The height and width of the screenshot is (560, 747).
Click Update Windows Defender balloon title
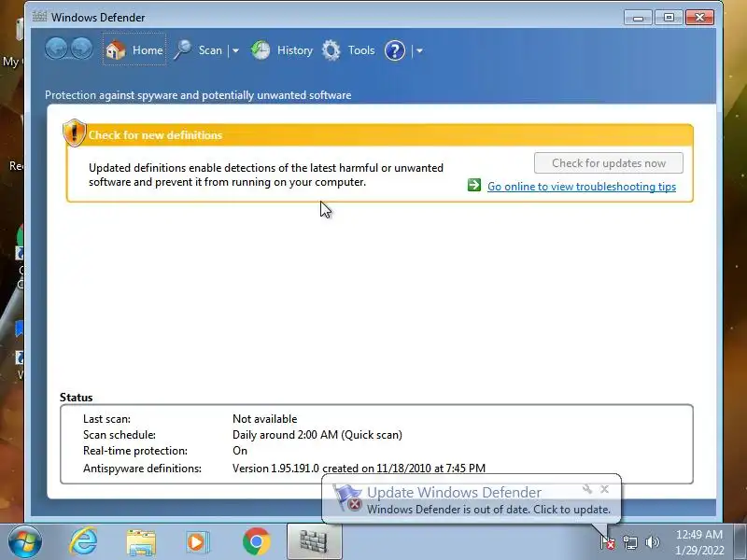(454, 492)
